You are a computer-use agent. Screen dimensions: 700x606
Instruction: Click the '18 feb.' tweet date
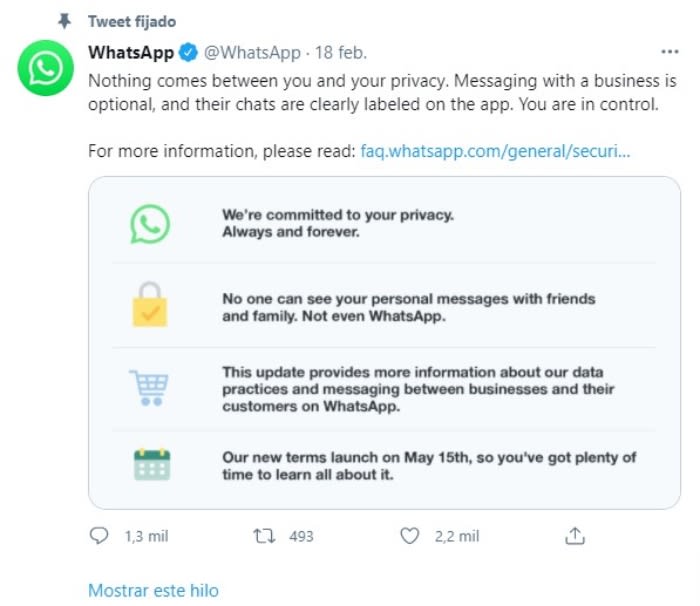(341, 52)
